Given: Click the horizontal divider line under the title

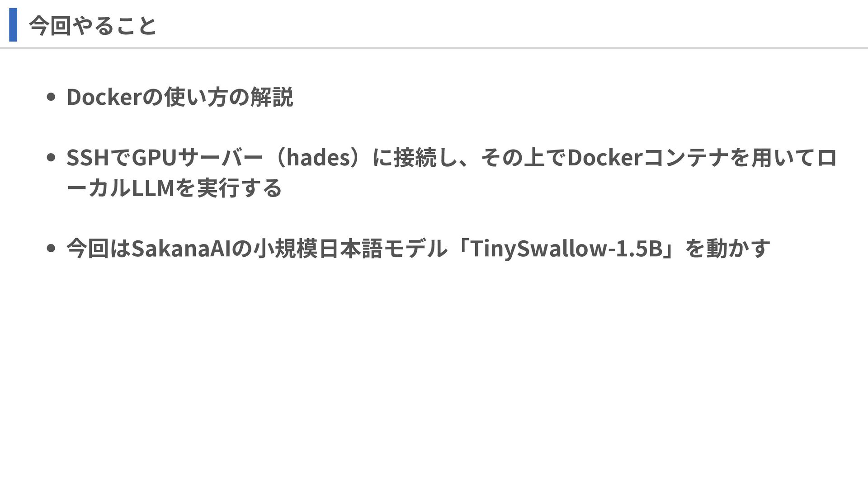Looking at the screenshot, I should pyautogui.click(x=434, y=47).
